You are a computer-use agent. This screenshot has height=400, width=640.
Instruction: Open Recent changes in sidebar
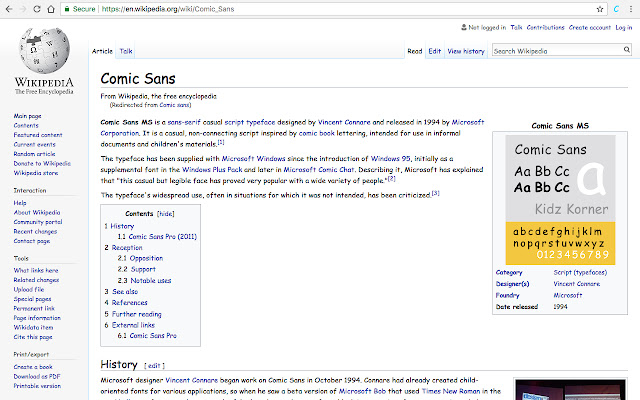point(35,231)
